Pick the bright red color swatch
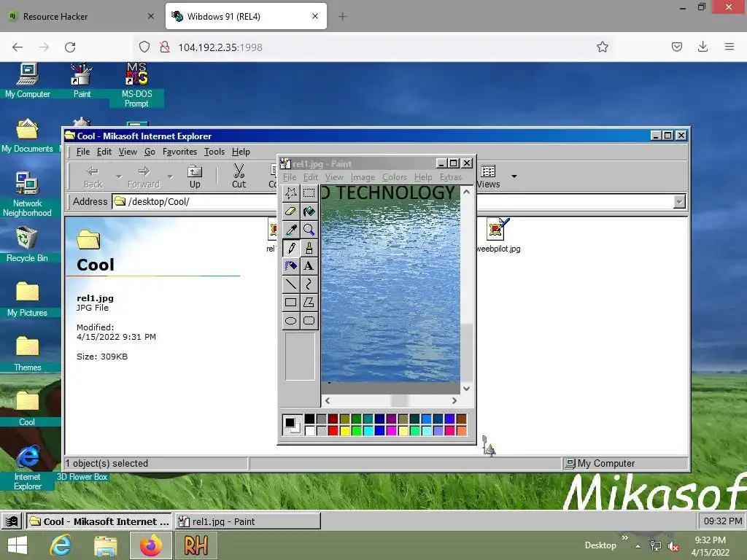Image resolution: width=747 pixels, height=560 pixels. [x=333, y=430]
